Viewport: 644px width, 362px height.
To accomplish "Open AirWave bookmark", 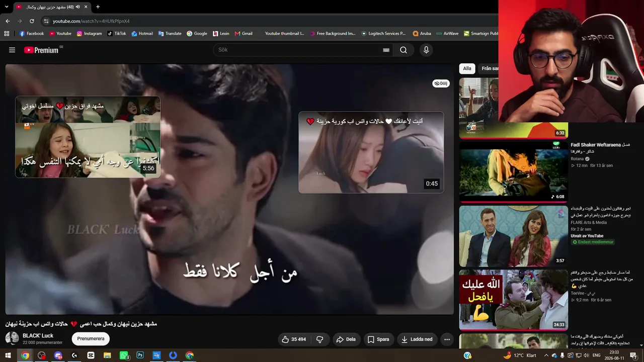I will (x=447, y=34).
